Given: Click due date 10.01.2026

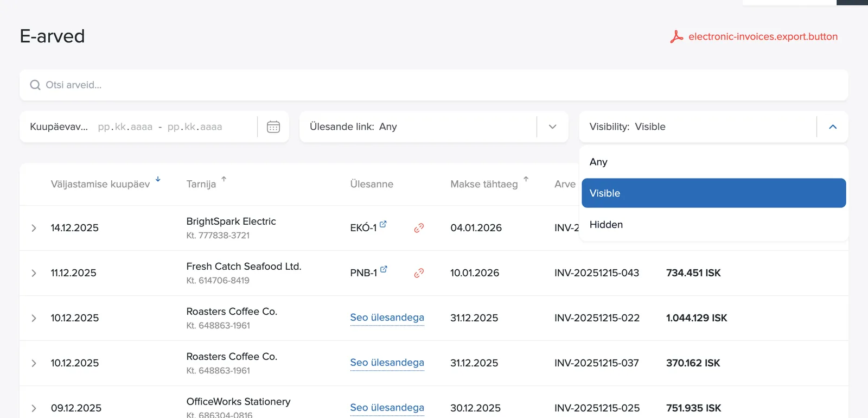Looking at the screenshot, I should (475, 273).
